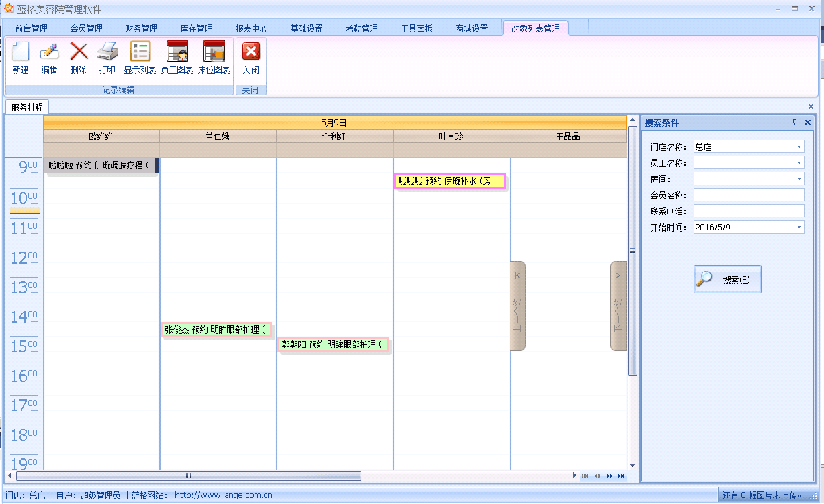824x504 pixels.
Task: Close the 搜索条件 search panel
Action: 807,123
